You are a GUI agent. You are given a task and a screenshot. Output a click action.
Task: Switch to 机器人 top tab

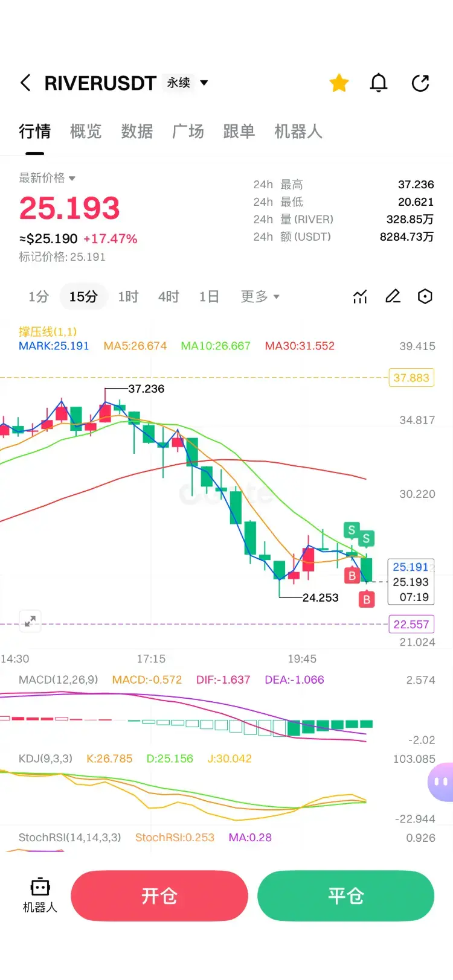298,132
